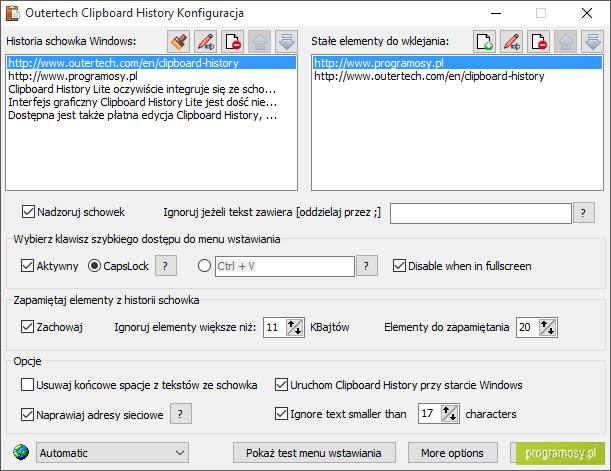
Task: Click Elementy do zapamiętania spinner arrows
Action: 547,327
